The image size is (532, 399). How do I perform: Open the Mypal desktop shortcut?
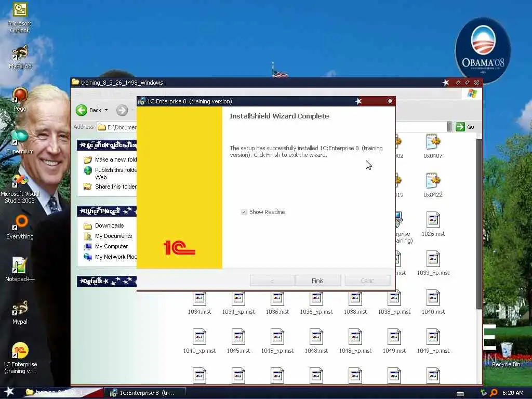[20, 312]
